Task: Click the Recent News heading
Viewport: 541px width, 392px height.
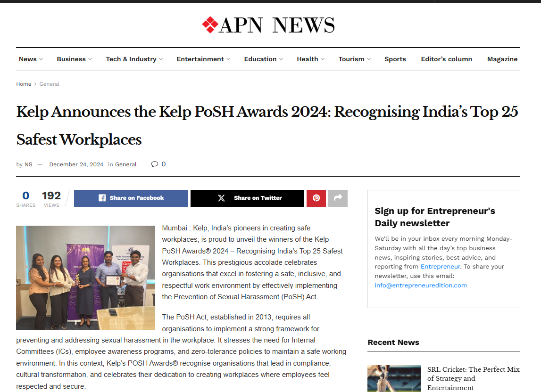Action: [x=393, y=343]
